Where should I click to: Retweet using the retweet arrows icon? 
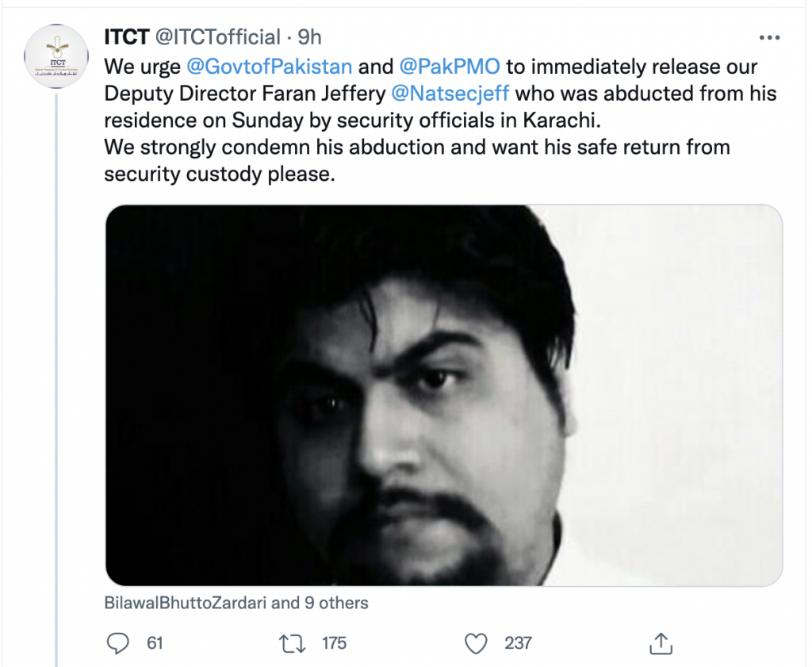tap(296, 642)
